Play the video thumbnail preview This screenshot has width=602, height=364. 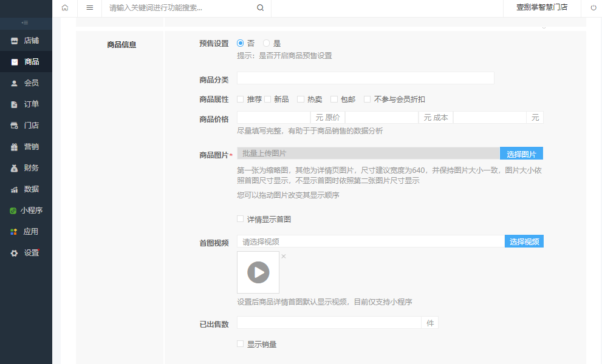(x=258, y=272)
